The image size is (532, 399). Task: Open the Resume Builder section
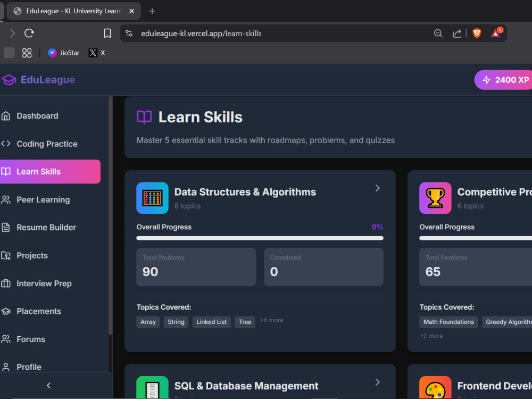[50, 227]
